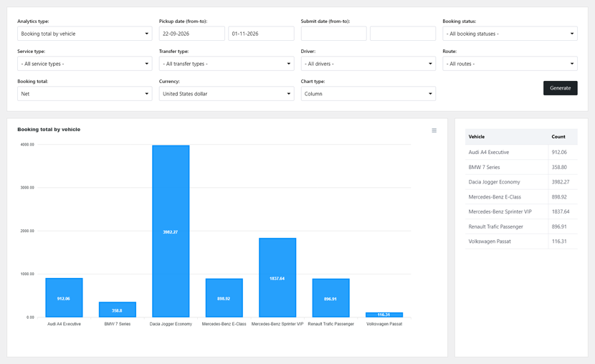Expand the Currency dropdown
The height and width of the screenshot is (364, 595).
pos(227,94)
